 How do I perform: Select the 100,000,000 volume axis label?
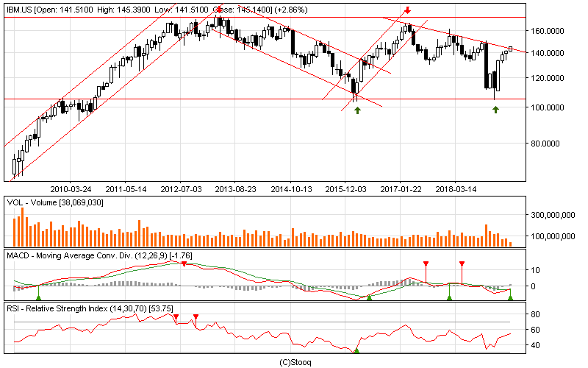[553, 236]
